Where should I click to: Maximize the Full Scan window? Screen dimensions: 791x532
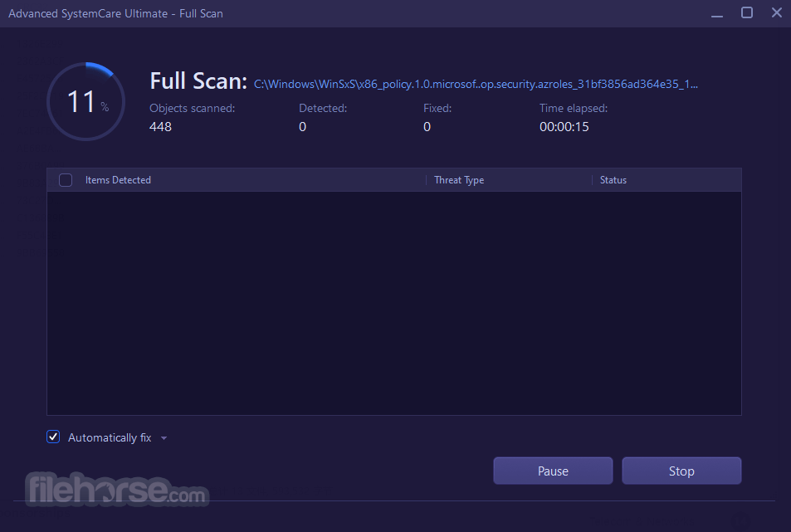pos(747,12)
